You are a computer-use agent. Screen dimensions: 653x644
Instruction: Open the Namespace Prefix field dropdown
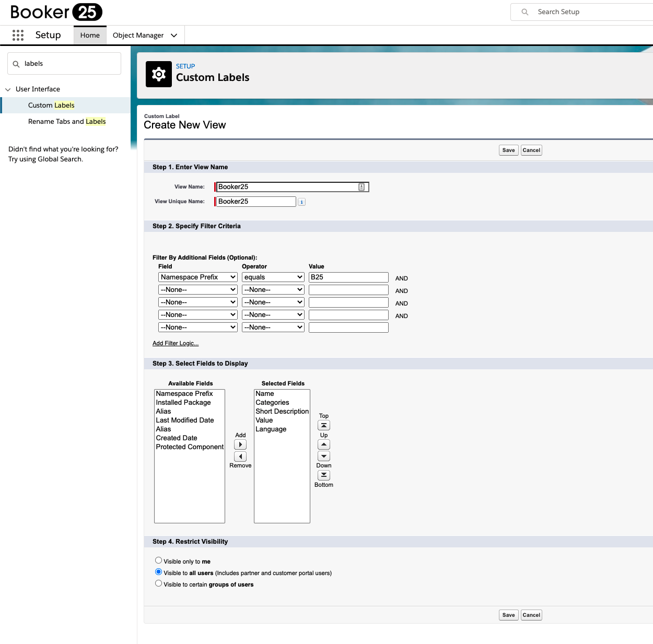(197, 277)
